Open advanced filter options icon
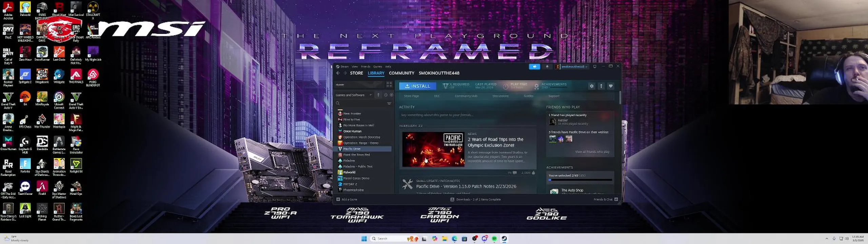This screenshot has height=244, width=868. 389,103
